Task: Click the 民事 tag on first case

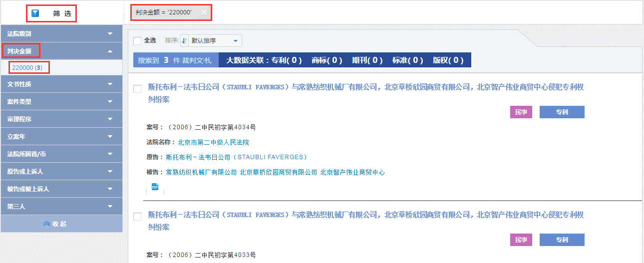Action: click(521, 112)
